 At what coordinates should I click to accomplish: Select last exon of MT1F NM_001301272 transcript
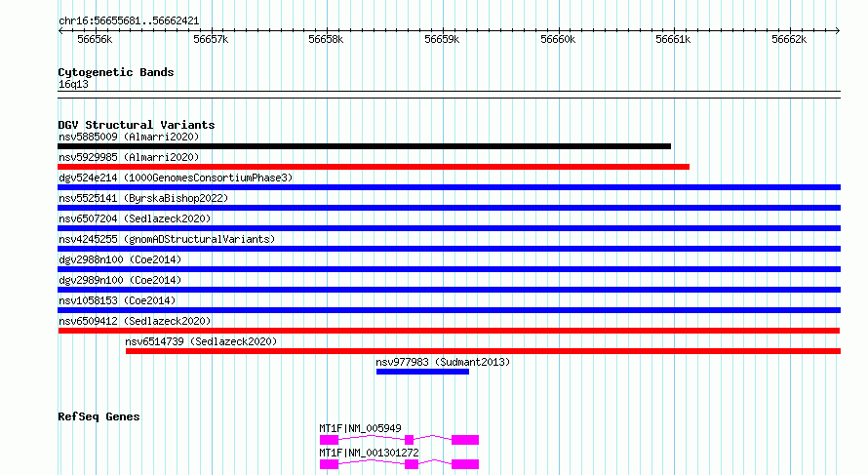tap(465, 464)
